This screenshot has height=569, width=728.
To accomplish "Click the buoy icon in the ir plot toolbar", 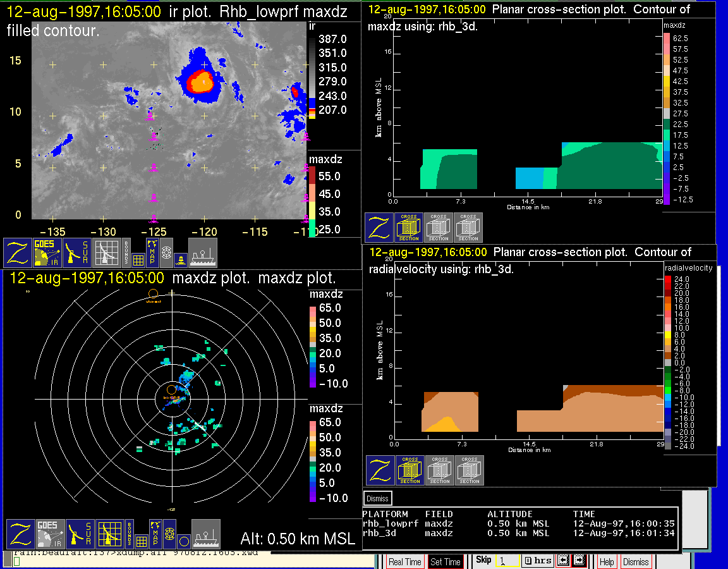I will 181,259.
